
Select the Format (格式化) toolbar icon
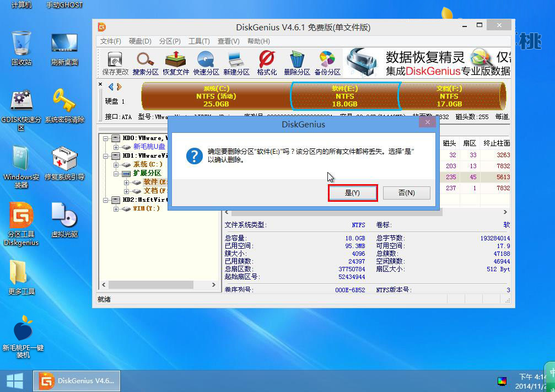(x=267, y=63)
